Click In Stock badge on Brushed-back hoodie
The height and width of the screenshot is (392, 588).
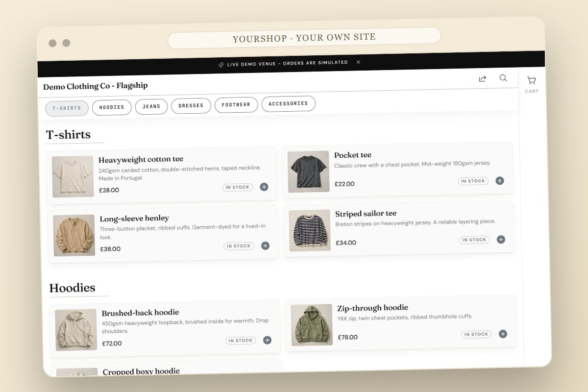pos(241,341)
